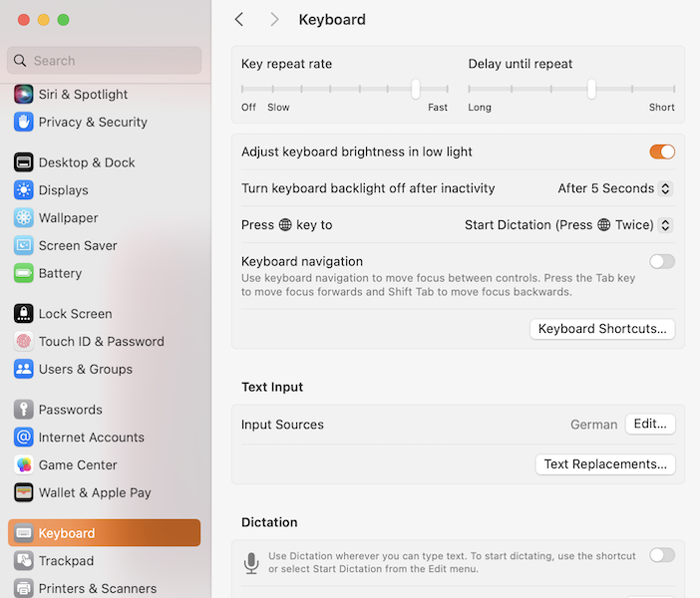Open the Battery icon in sidebar

[23, 273]
